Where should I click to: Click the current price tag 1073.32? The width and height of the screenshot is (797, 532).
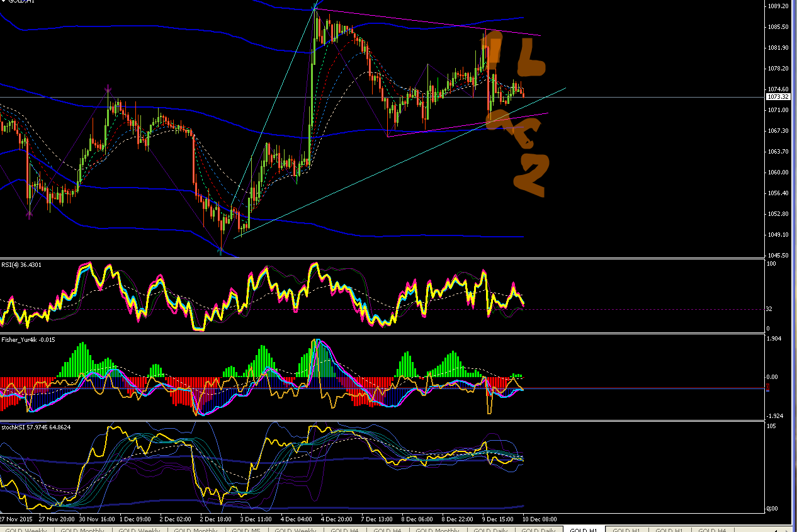(779, 97)
